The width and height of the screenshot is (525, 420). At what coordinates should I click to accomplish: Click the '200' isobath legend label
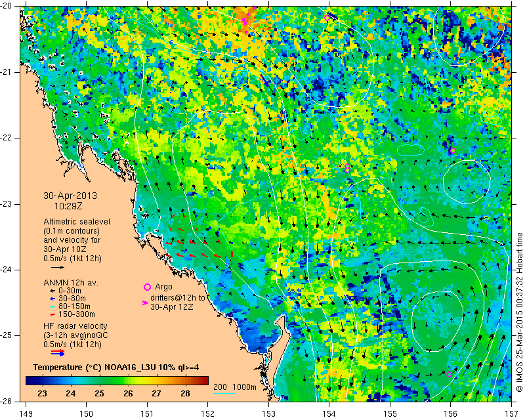pyautogui.click(x=220, y=387)
